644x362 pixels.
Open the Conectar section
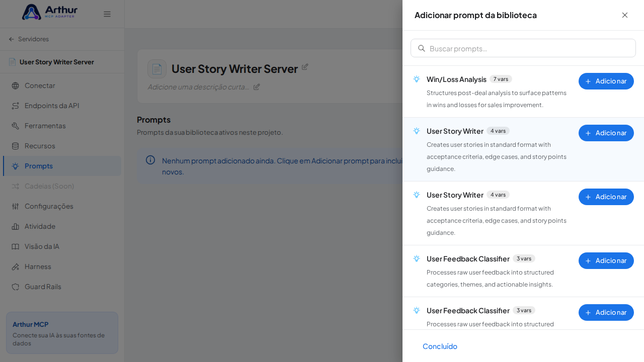click(x=62, y=85)
